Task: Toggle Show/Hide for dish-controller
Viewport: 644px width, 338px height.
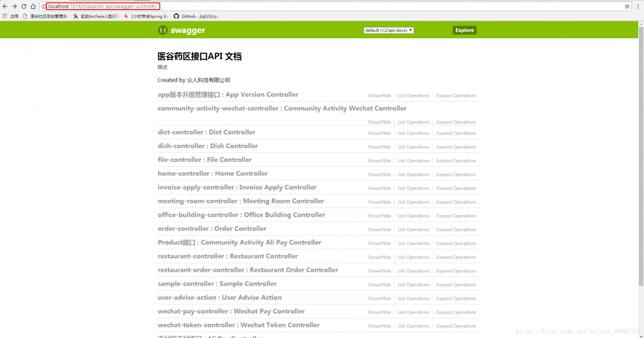Action: [379, 147]
